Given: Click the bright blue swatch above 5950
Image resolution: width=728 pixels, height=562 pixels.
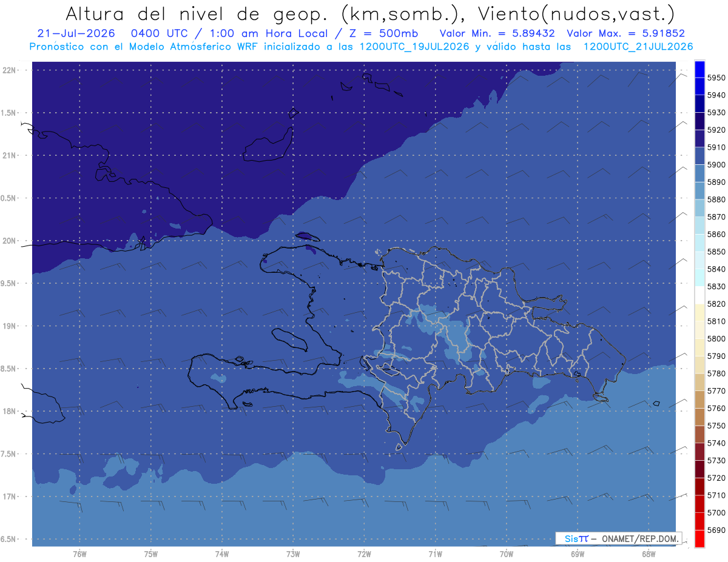Looking at the screenshot, I should (699, 69).
